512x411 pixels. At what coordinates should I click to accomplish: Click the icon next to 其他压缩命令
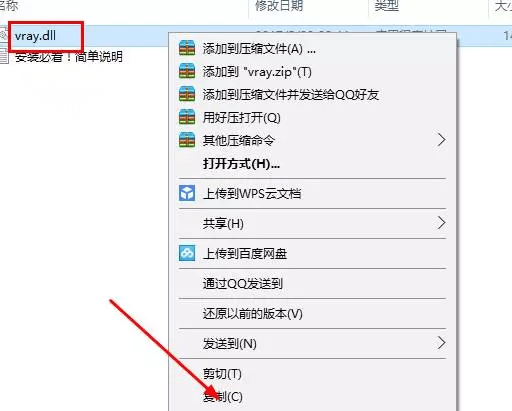coord(187,140)
